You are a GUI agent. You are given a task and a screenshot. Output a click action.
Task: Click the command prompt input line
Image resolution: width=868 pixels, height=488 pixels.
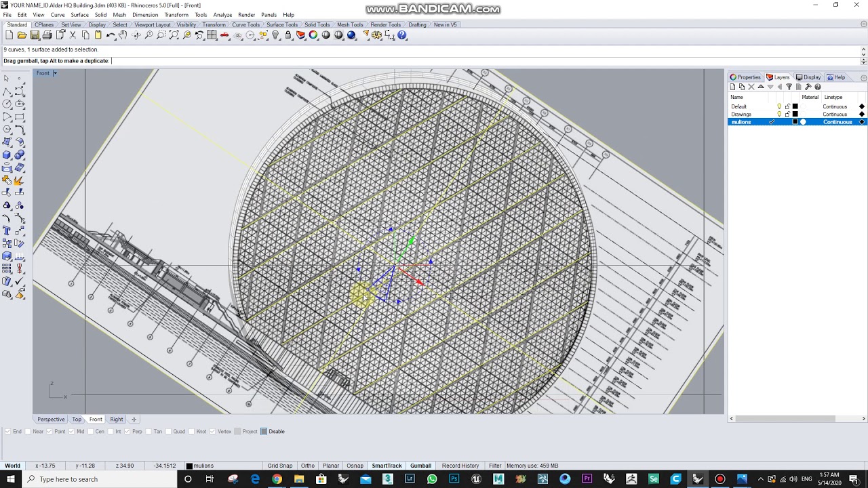click(x=430, y=61)
